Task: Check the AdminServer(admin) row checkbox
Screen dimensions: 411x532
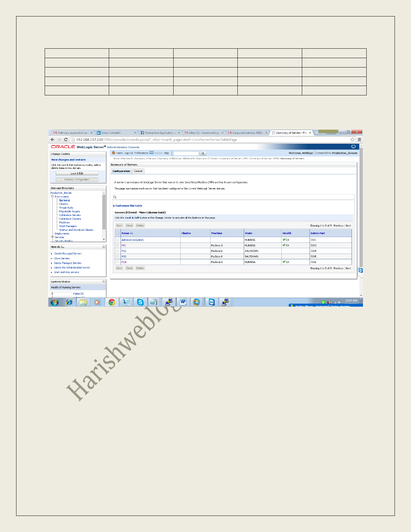Action: click(118, 240)
